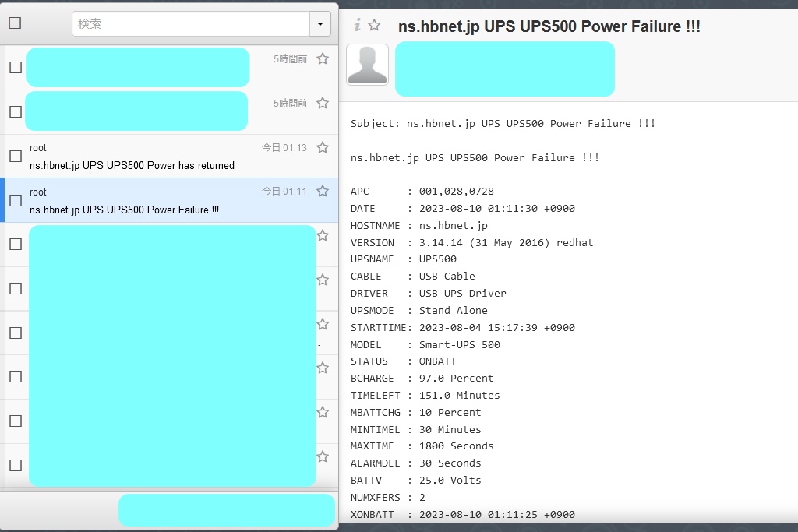The height and width of the screenshot is (532, 798).
Task: Click the 'VERSION : 3.14.14' line
Action: click(471, 242)
